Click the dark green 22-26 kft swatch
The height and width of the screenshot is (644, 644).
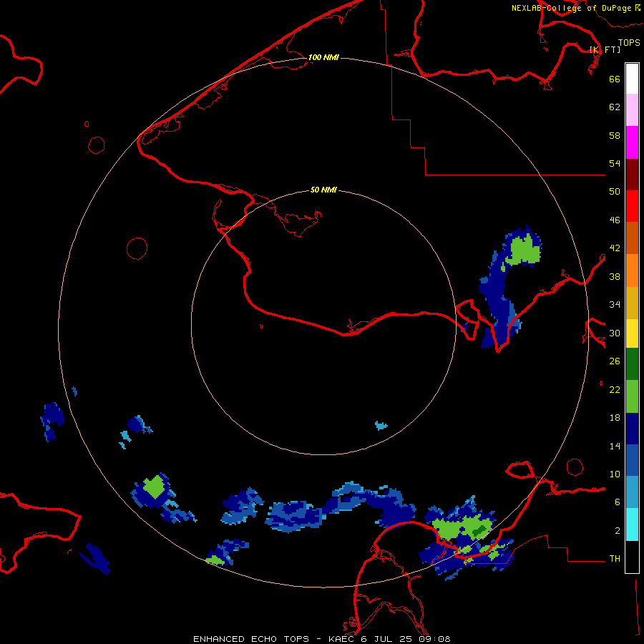(632, 364)
